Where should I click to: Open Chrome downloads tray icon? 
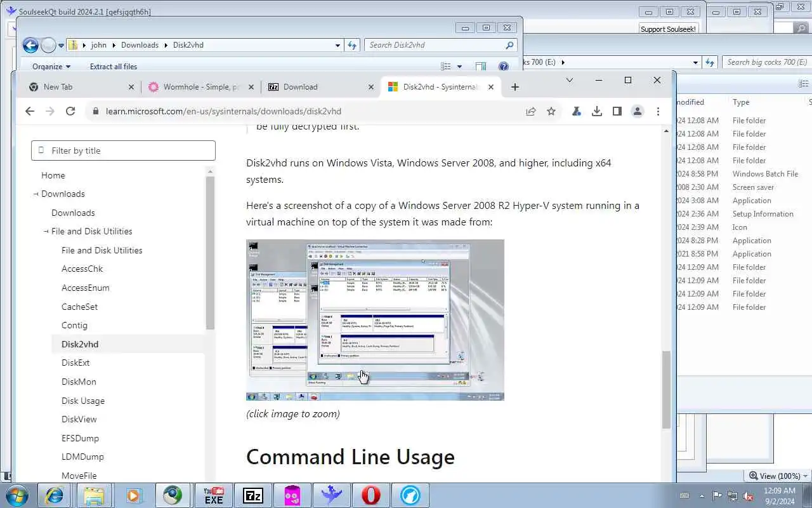597,111
